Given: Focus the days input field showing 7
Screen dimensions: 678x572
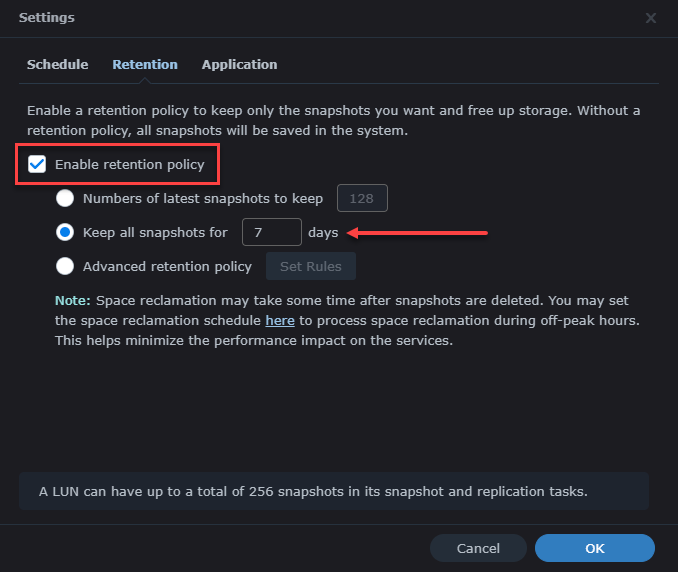Looking at the screenshot, I should 271,232.
